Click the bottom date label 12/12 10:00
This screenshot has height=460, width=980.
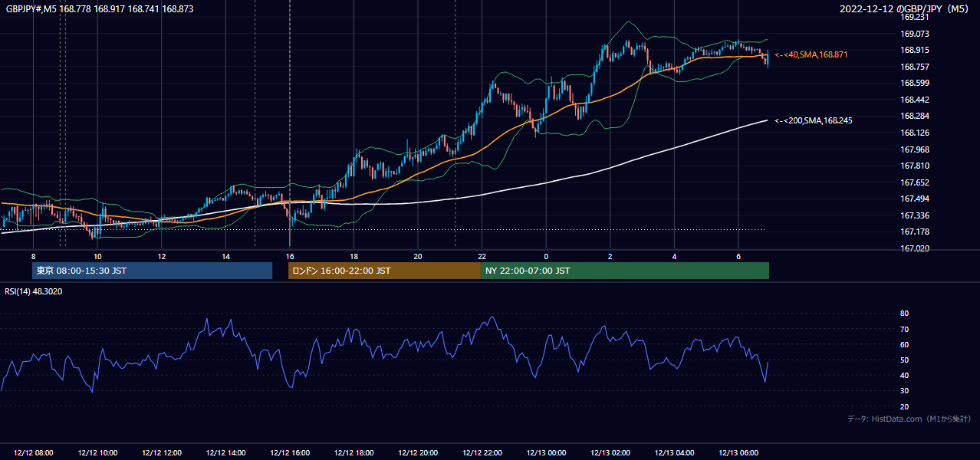(x=97, y=453)
